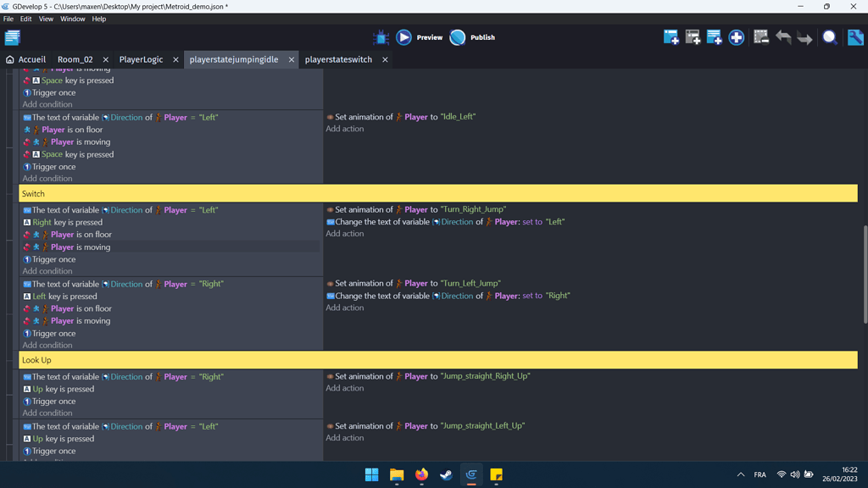This screenshot has height=488, width=868.
Task: Click the add comment toolbar icon
Action: point(714,37)
